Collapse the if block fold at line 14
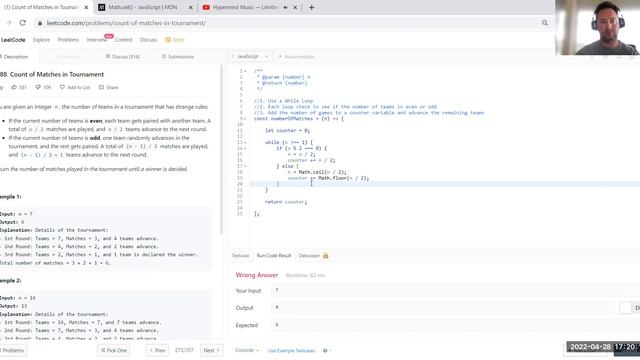Image resolution: width=640 pixels, height=360 pixels. click(x=245, y=148)
